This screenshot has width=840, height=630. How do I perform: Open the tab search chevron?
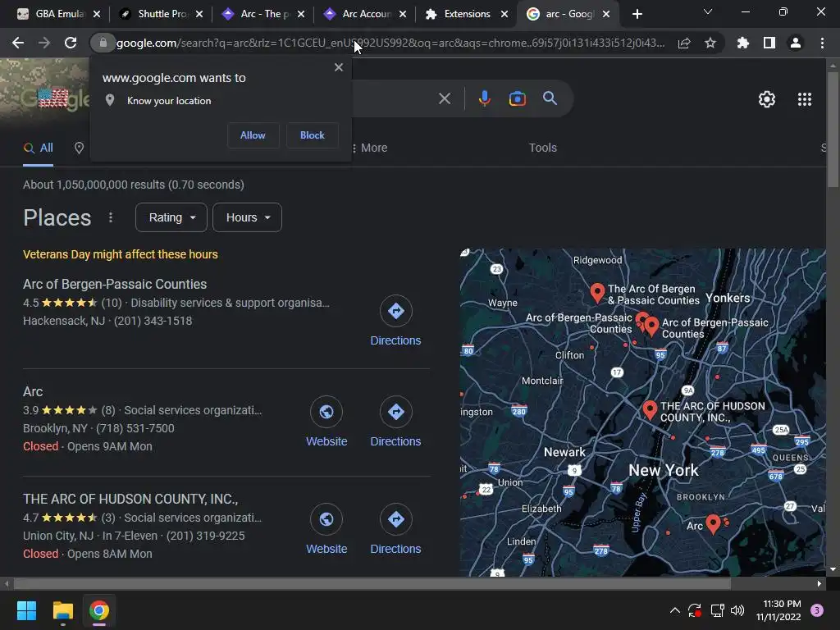[708, 11]
